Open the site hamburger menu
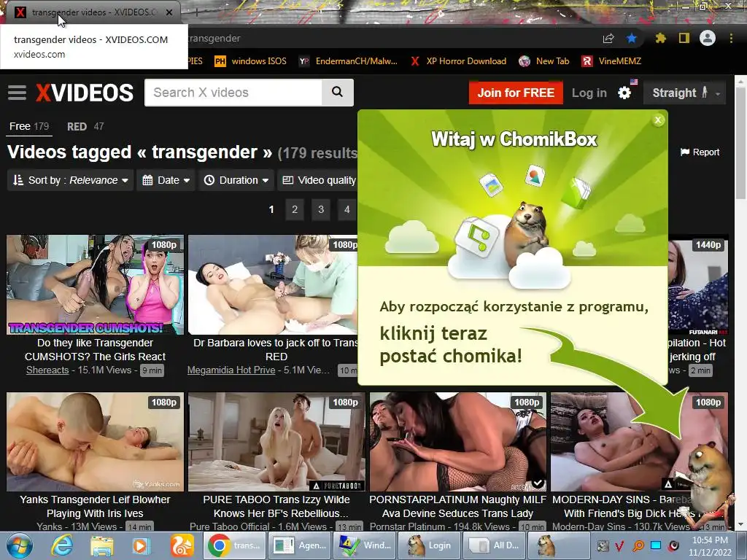This screenshot has width=747, height=560. 18,93
